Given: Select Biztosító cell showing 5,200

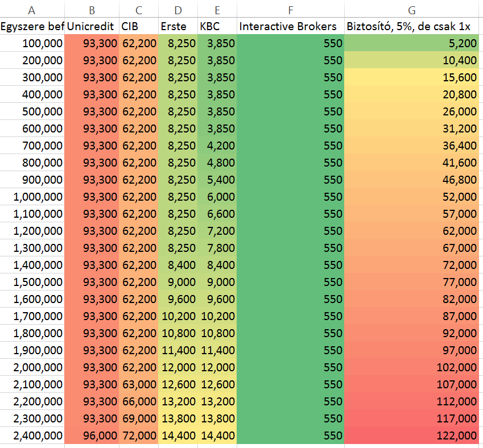Looking at the screenshot, I should click(411, 43).
